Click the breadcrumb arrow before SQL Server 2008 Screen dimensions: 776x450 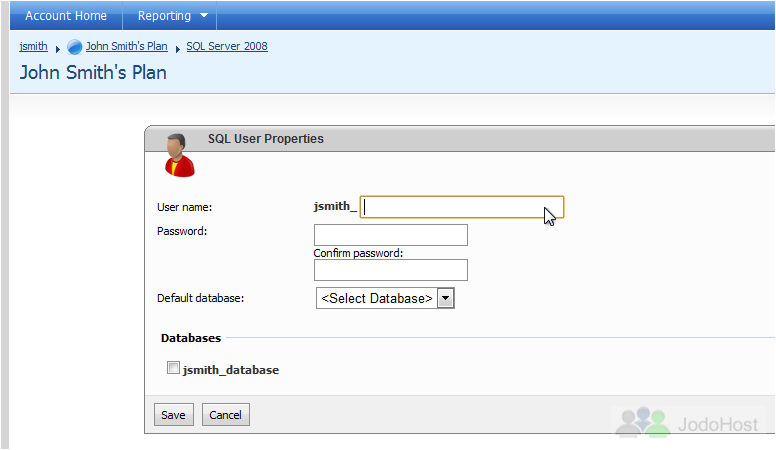177,49
